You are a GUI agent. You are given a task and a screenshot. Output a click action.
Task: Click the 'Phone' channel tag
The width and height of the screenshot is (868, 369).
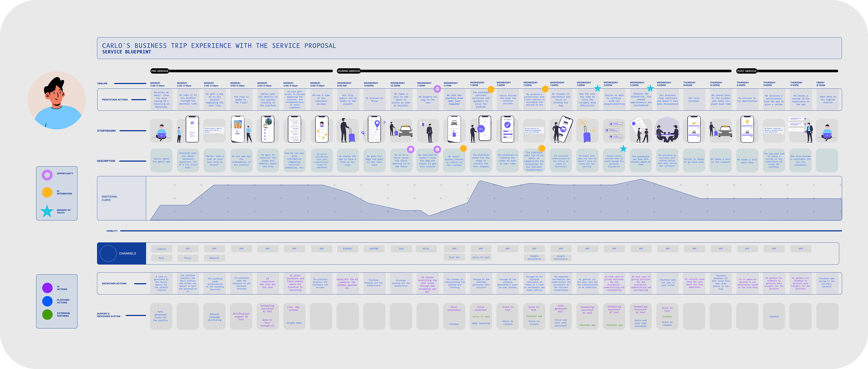[188, 258]
